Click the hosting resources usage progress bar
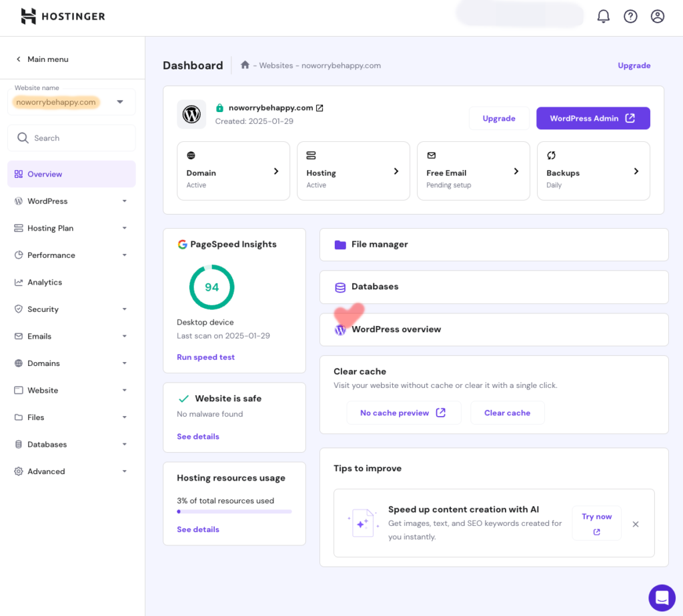Viewport: 683px width, 616px height. click(234, 511)
